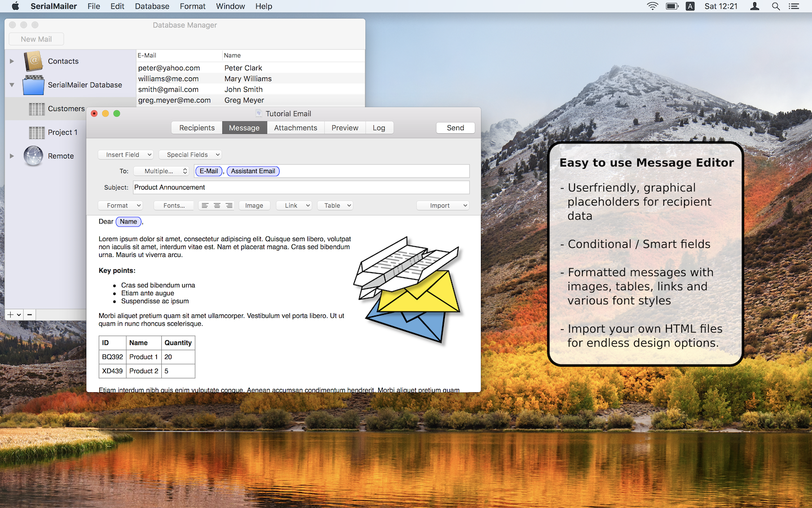Open the Insert Field dropdown
This screenshot has width=812, height=508.
point(126,154)
